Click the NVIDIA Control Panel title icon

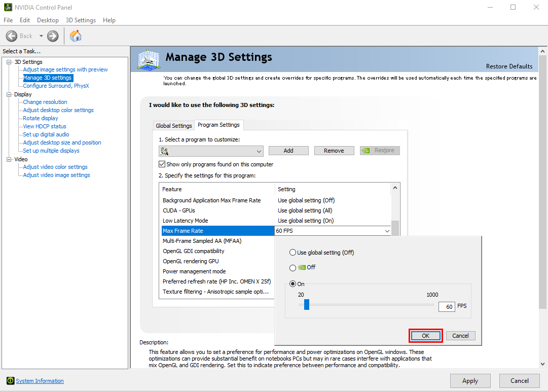8,7
